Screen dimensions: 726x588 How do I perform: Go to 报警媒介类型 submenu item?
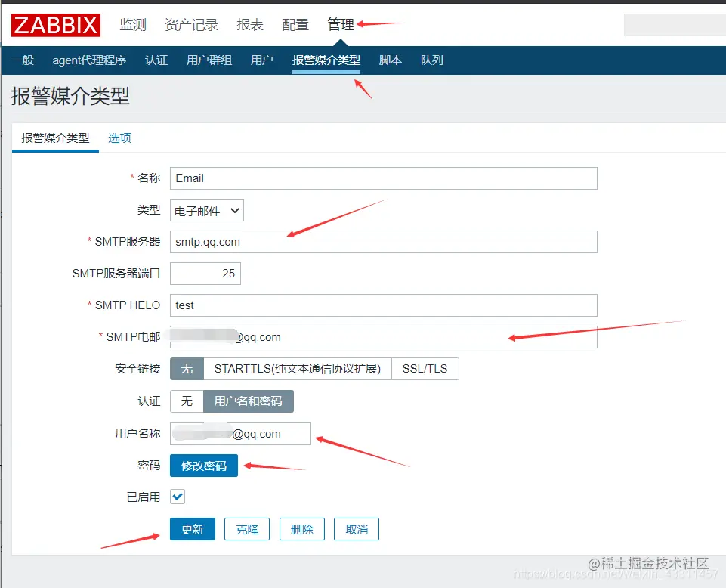tap(326, 60)
